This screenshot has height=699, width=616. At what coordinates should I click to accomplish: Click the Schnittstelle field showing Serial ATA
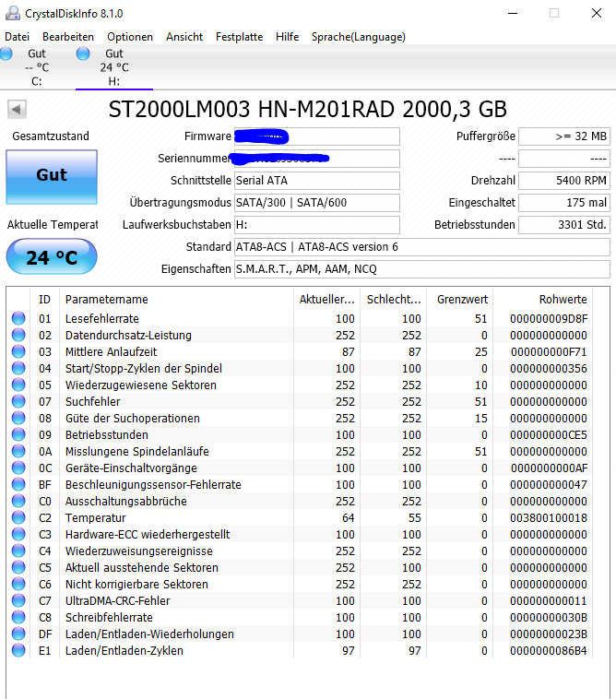[317, 181]
